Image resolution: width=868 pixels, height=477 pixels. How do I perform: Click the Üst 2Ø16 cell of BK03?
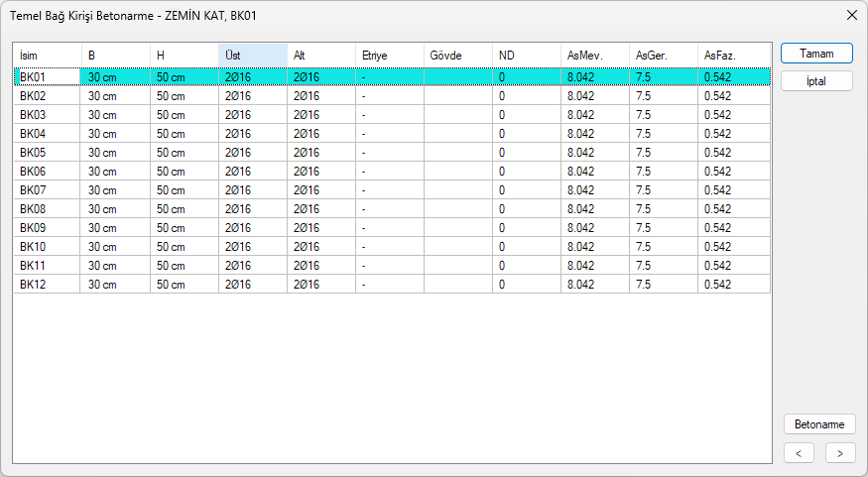(x=253, y=115)
